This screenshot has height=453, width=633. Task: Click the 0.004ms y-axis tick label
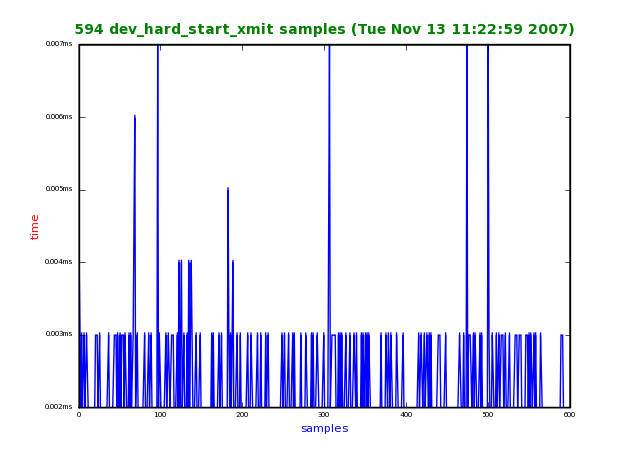(59, 262)
